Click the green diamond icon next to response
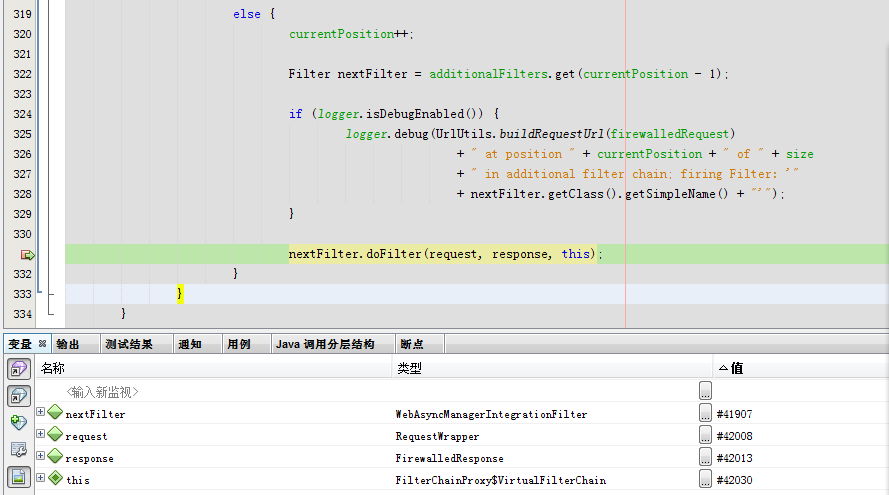The height and width of the screenshot is (495, 889). pos(55,456)
